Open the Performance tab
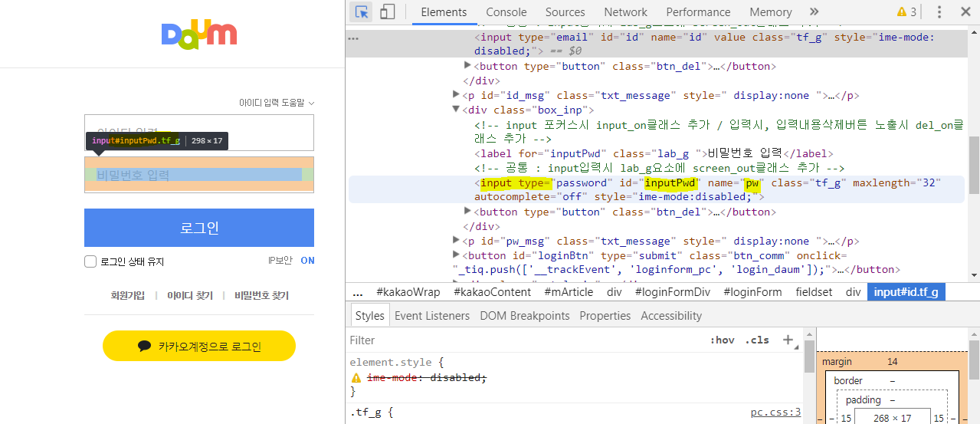The height and width of the screenshot is (424, 980). coord(700,12)
